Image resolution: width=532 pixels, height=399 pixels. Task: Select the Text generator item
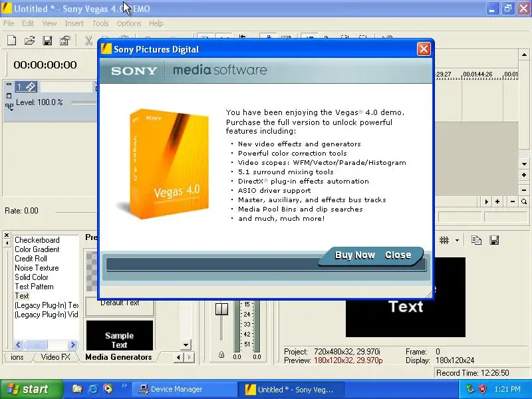click(x=22, y=296)
